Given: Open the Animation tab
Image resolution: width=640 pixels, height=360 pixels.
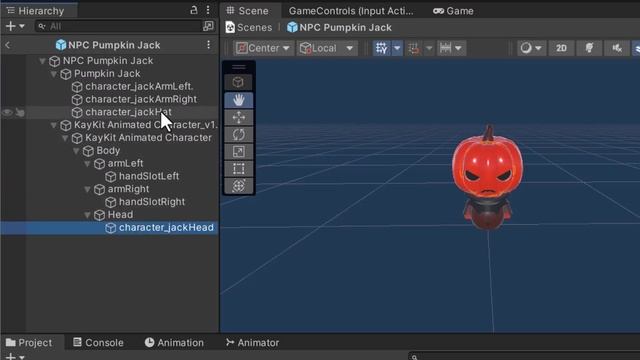Looking at the screenshot, I should pyautogui.click(x=174, y=342).
